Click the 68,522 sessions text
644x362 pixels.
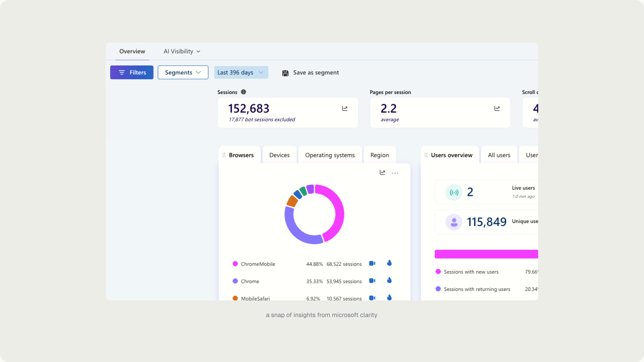(x=344, y=264)
